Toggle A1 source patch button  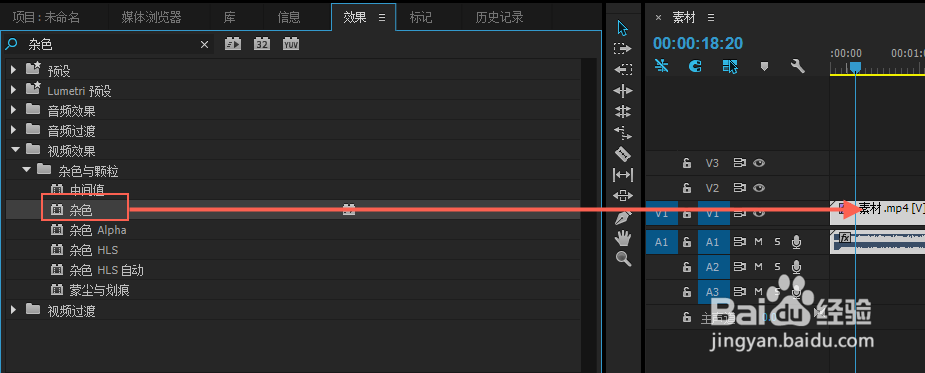(x=662, y=242)
